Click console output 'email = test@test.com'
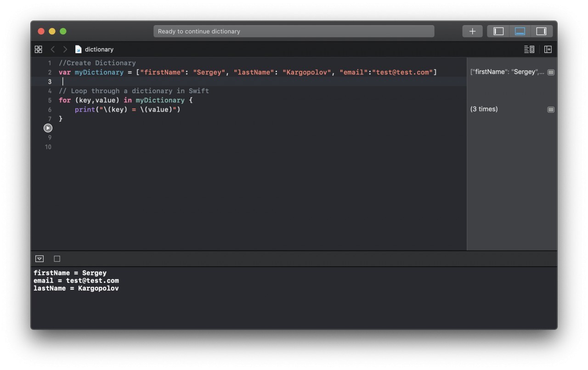The height and width of the screenshot is (370, 588). pos(76,280)
